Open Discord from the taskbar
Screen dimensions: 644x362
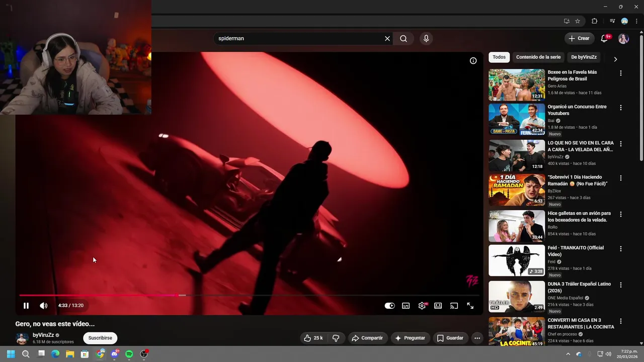click(115, 354)
